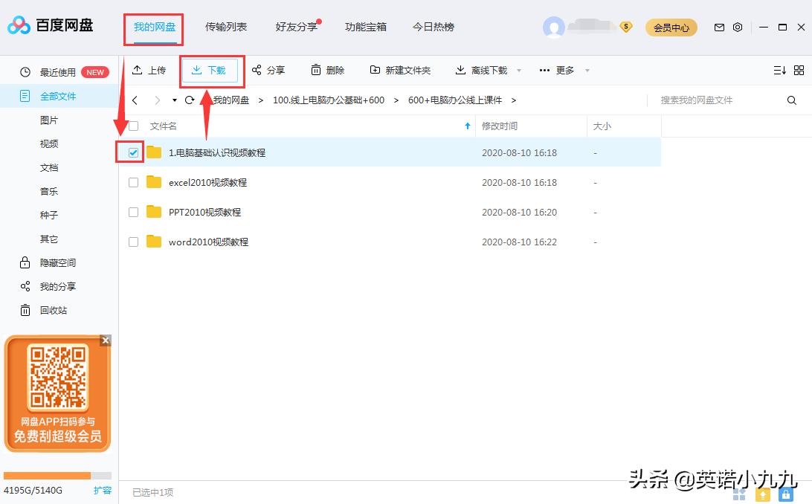Click the message envelope icon
Image resolution: width=812 pixels, height=504 pixels.
coord(718,26)
